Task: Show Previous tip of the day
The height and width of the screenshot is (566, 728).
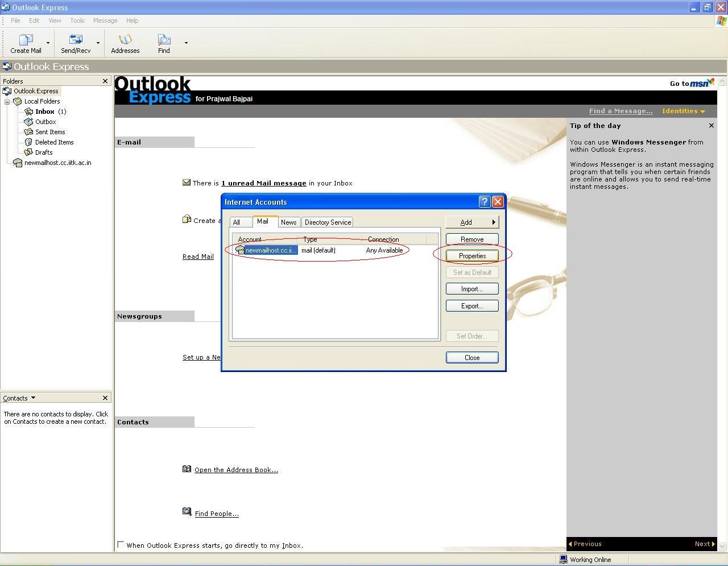Action: click(585, 544)
